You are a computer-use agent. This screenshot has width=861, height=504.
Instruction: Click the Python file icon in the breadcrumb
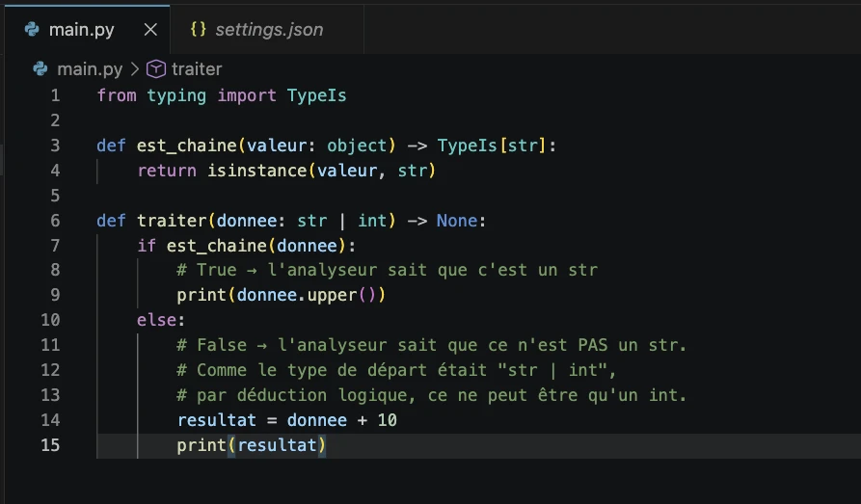click(x=40, y=69)
